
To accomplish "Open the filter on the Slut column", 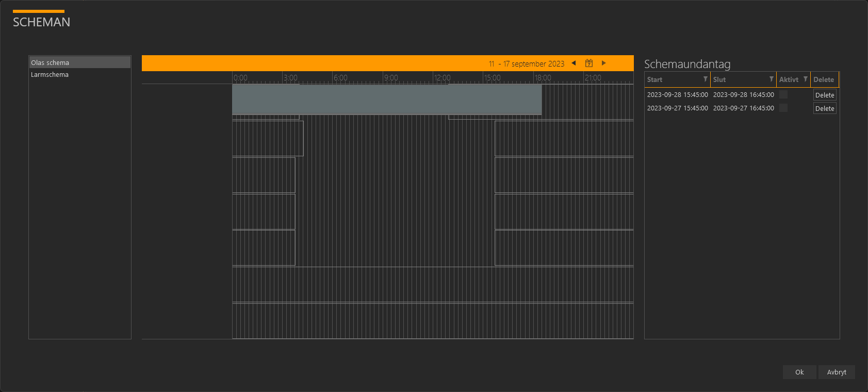I will coord(771,79).
